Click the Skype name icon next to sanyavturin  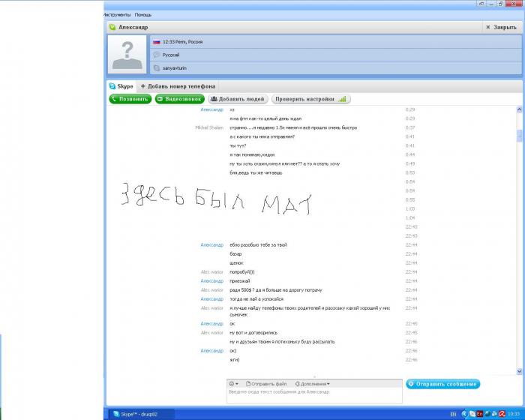pyautogui.click(x=156, y=68)
